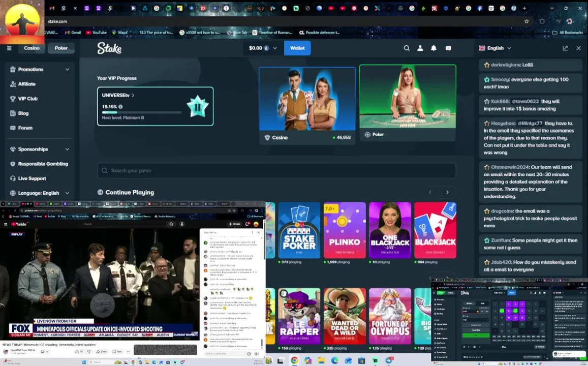Click the blue Wallet button
Screen dimensions: 588x366
tap(297, 48)
